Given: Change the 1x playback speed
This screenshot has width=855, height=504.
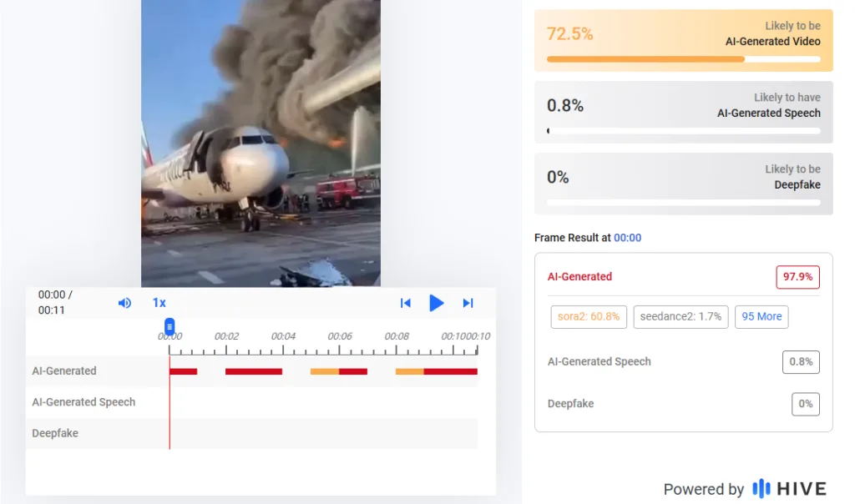Looking at the screenshot, I should (159, 303).
